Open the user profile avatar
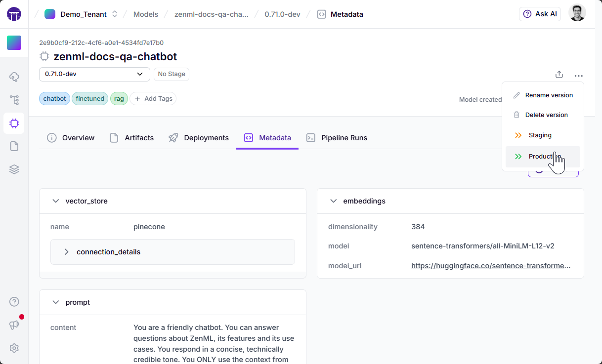Screen dimensions: 602x364 click(x=577, y=13)
